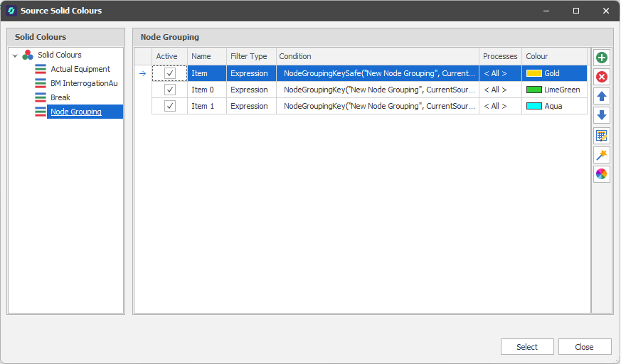The height and width of the screenshot is (364, 621).
Task: Disable Active checkbox for Item 1
Action: 170,106
